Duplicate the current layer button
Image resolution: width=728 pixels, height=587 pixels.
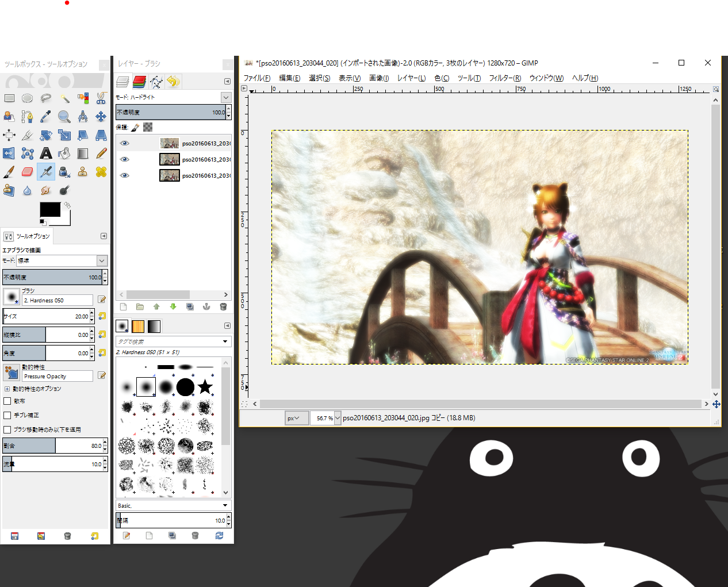pyautogui.click(x=190, y=307)
